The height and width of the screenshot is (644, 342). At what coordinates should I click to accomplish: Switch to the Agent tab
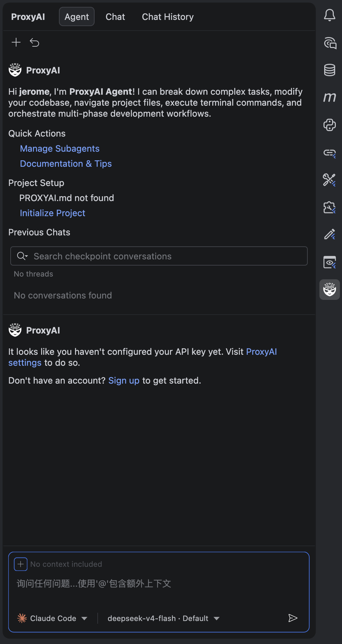[x=77, y=16]
